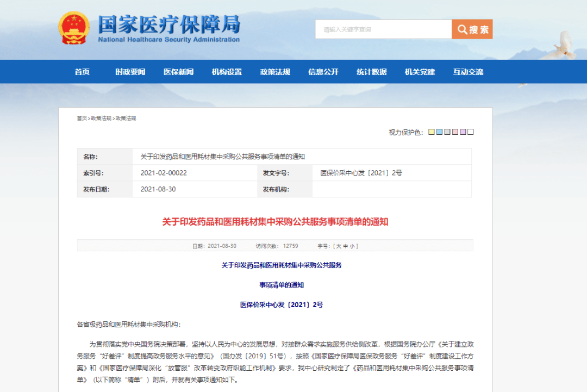
Task: Pick the yellow eye-protection color swatch
Action: pos(431,132)
